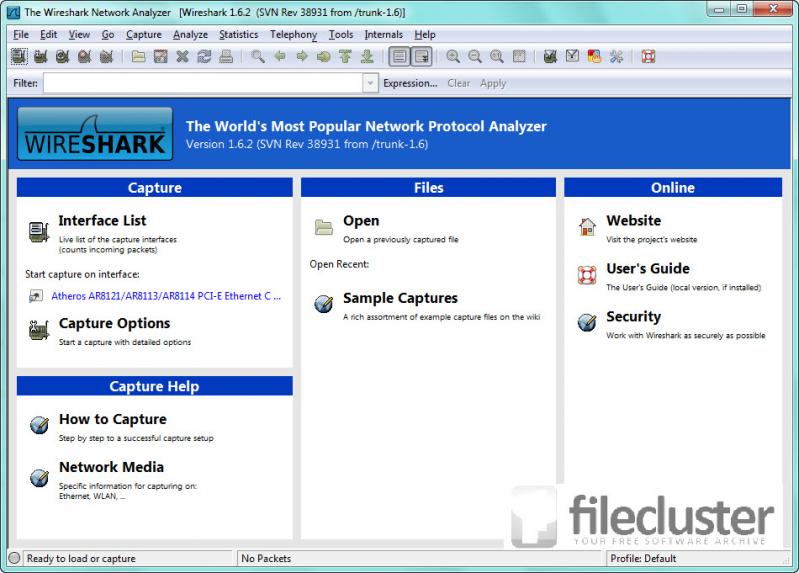This screenshot has width=799, height=573.
Task: Click the 'No Packets' status bar text
Action: click(x=266, y=559)
